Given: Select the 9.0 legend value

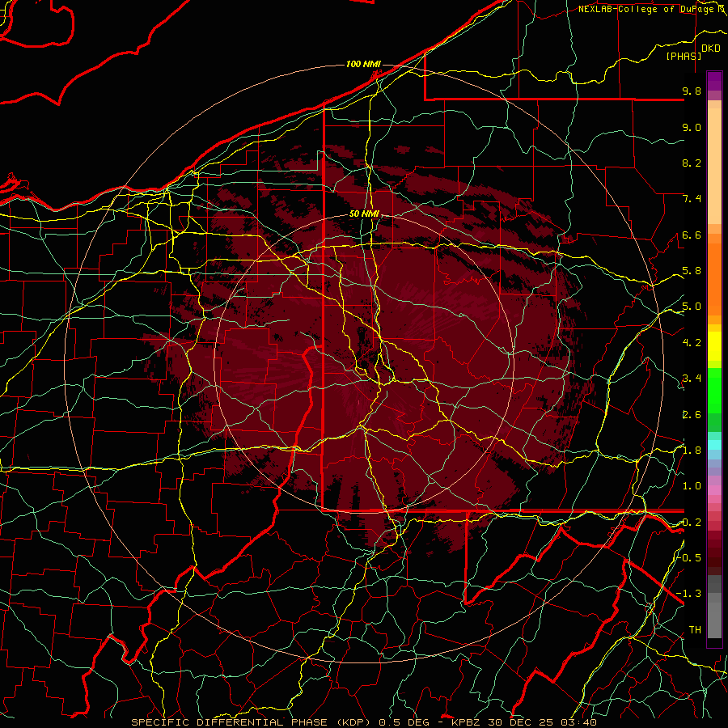Looking at the screenshot, I should click(x=692, y=127).
